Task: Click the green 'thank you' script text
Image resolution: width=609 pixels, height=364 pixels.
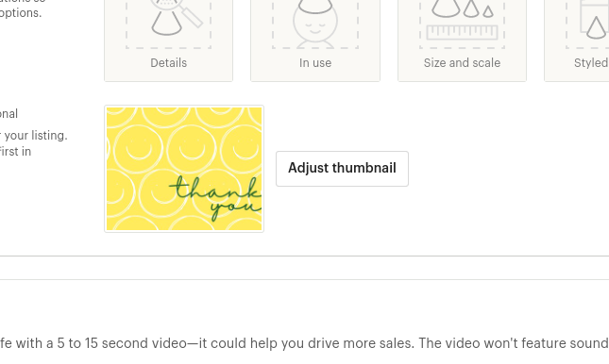Action: [x=215, y=198]
